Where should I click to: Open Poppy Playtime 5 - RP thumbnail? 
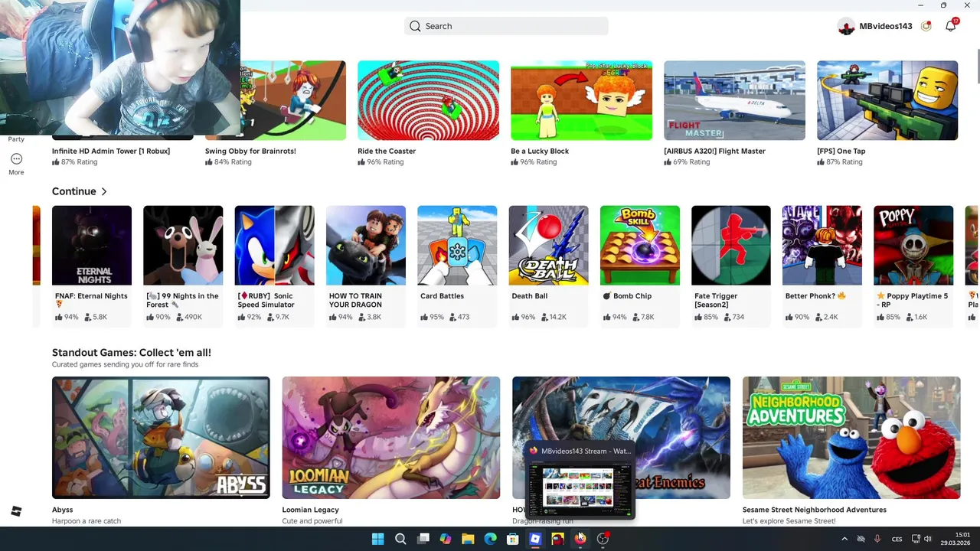pos(913,246)
